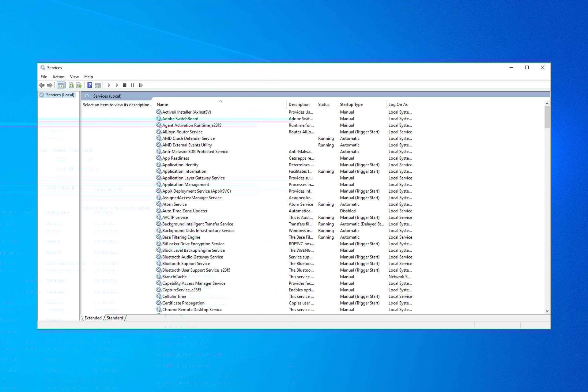Select Bluetooth Audio Gateway Service
The image size is (588, 392).
192,257
